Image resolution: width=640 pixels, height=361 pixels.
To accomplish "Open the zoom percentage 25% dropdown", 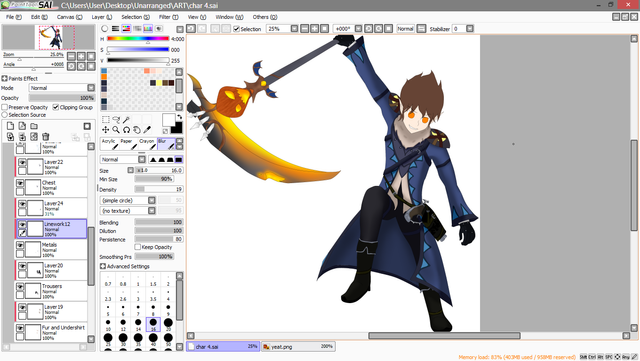I will pos(294,29).
